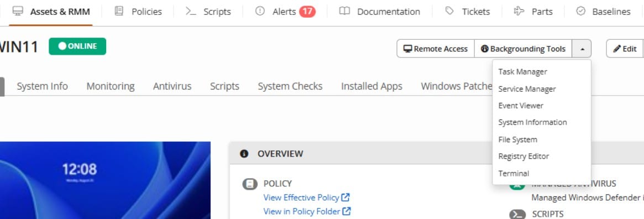Click the desktop screenshot thumbnail
Image resolution: width=644 pixels, height=219 pixels.
[105, 180]
